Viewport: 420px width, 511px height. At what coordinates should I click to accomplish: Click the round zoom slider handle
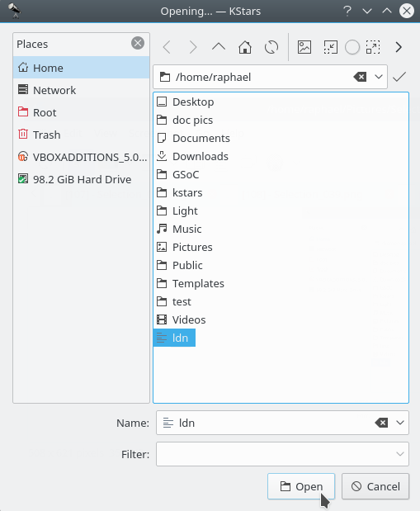click(352, 48)
